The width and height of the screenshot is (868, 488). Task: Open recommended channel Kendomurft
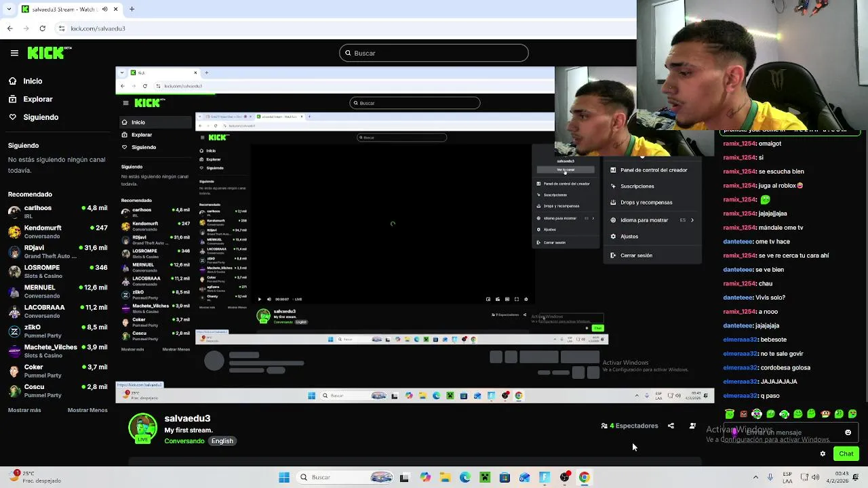pyautogui.click(x=57, y=232)
